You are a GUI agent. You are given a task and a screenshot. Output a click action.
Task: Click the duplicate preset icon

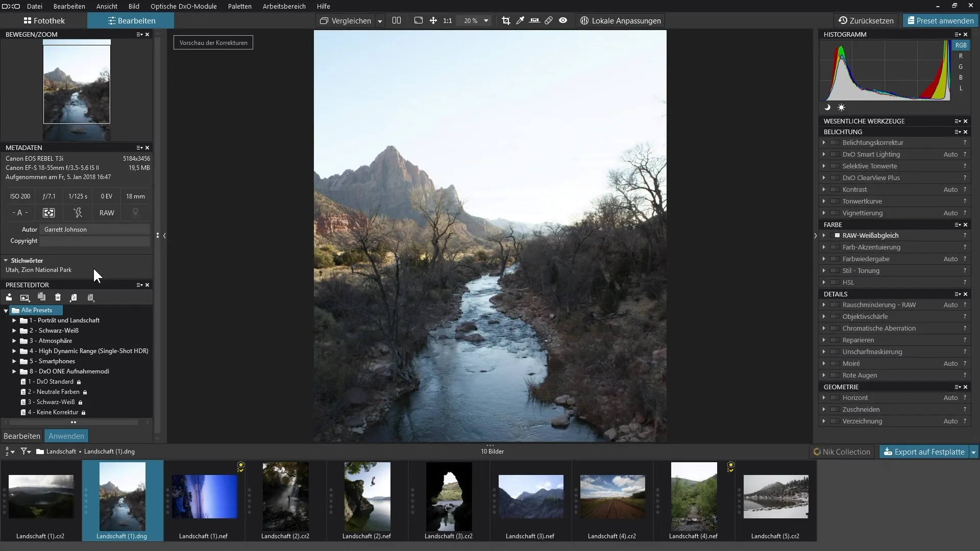tap(41, 297)
